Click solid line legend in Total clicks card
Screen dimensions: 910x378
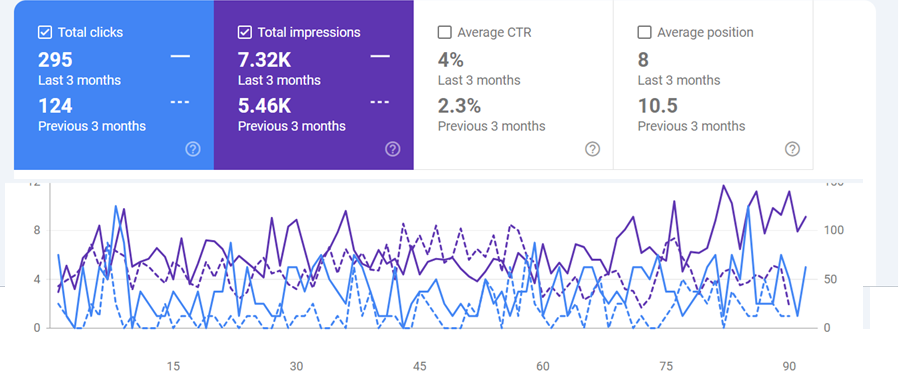coord(180,56)
